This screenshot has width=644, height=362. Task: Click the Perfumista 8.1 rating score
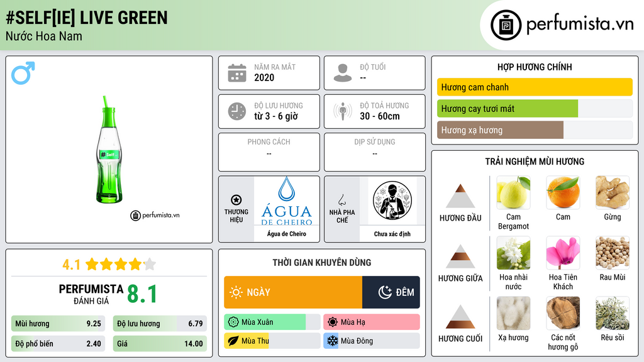(x=142, y=294)
